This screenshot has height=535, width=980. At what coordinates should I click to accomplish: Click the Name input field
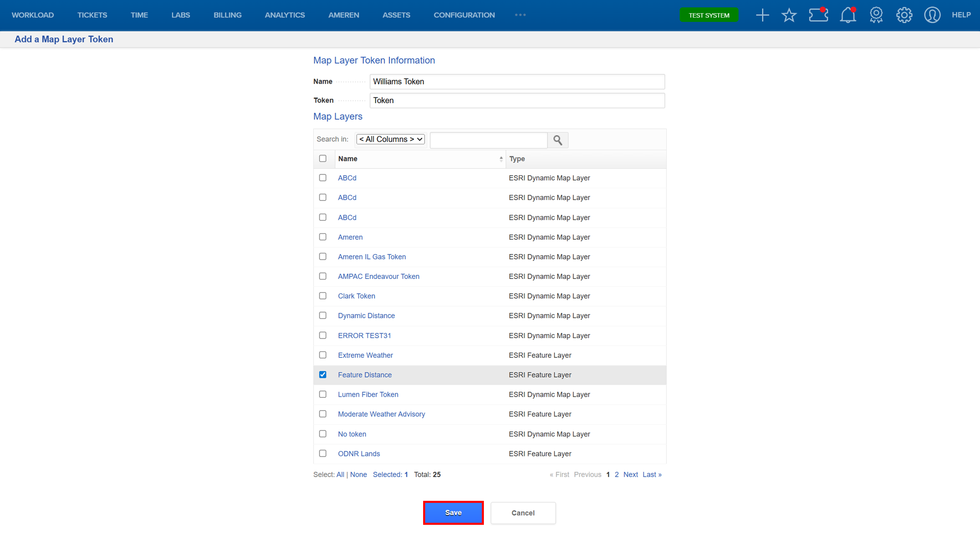click(x=517, y=82)
